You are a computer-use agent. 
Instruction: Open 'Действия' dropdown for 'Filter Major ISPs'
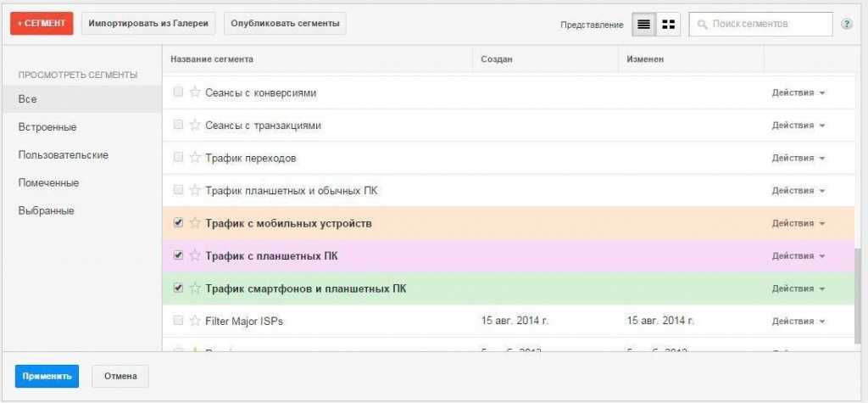[x=798, y=322]
